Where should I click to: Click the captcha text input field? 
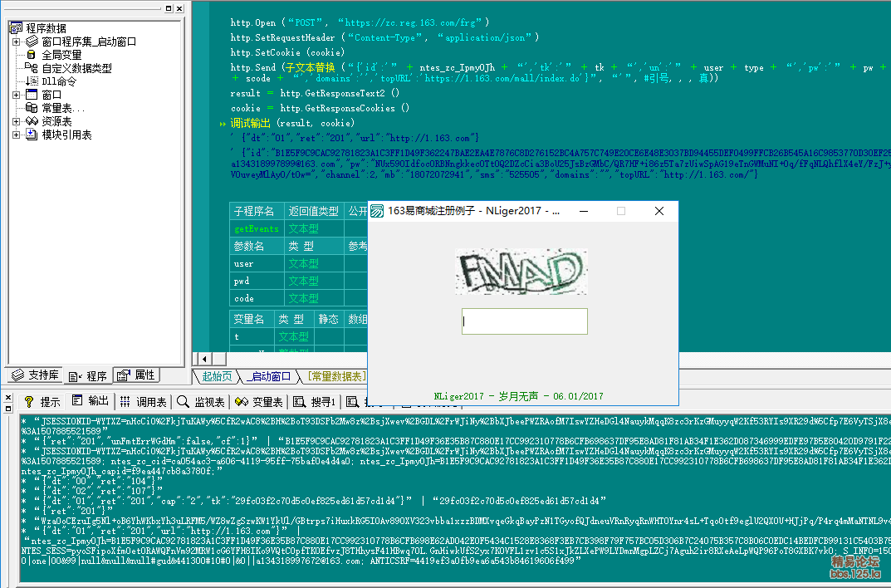[524, 321]
